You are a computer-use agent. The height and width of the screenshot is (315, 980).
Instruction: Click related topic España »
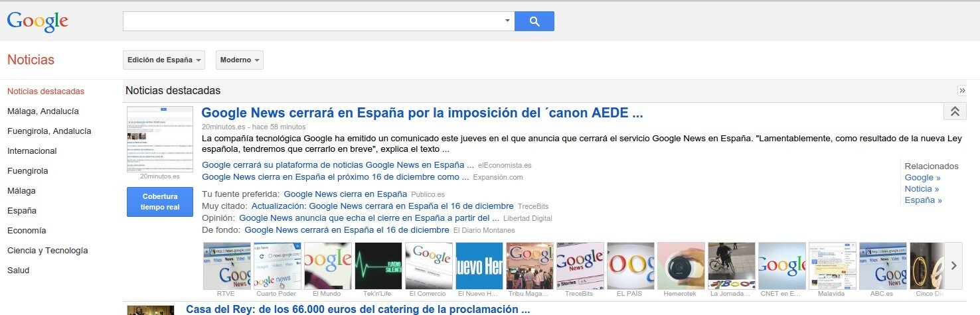[924, 200]
